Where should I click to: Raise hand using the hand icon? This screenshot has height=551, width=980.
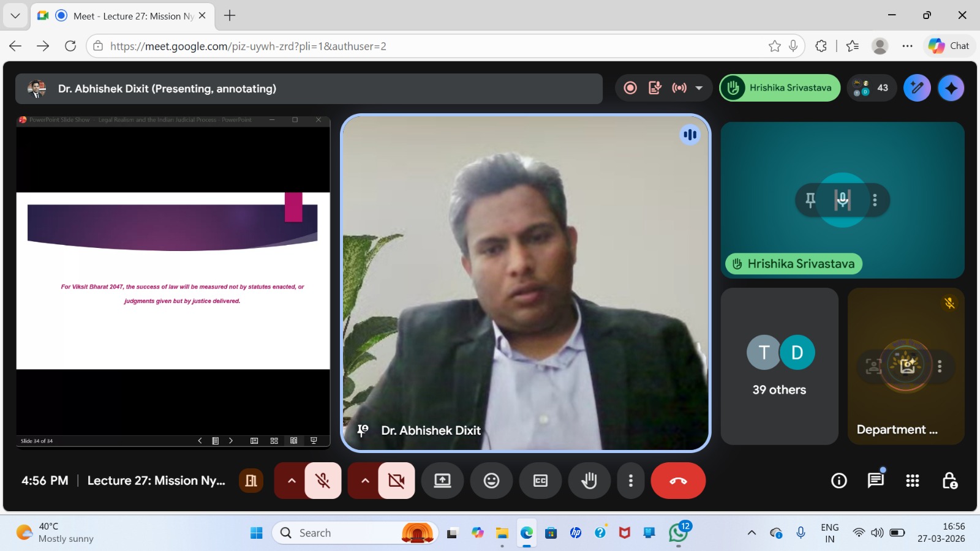coord(589,481)
